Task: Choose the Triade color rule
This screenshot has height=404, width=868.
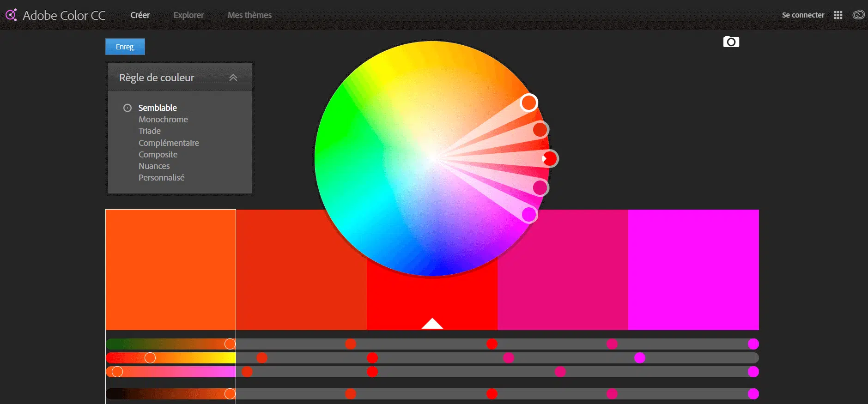Action: 149,131
